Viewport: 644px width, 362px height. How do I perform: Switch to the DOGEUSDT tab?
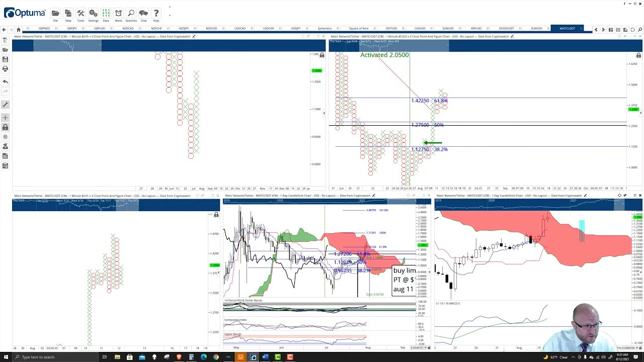(507, 28)
